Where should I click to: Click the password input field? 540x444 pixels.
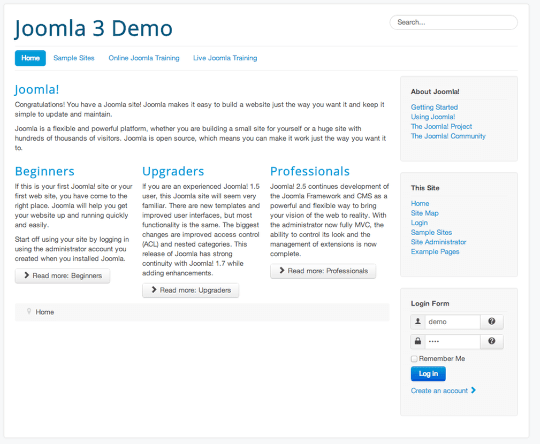coord(453,341)
